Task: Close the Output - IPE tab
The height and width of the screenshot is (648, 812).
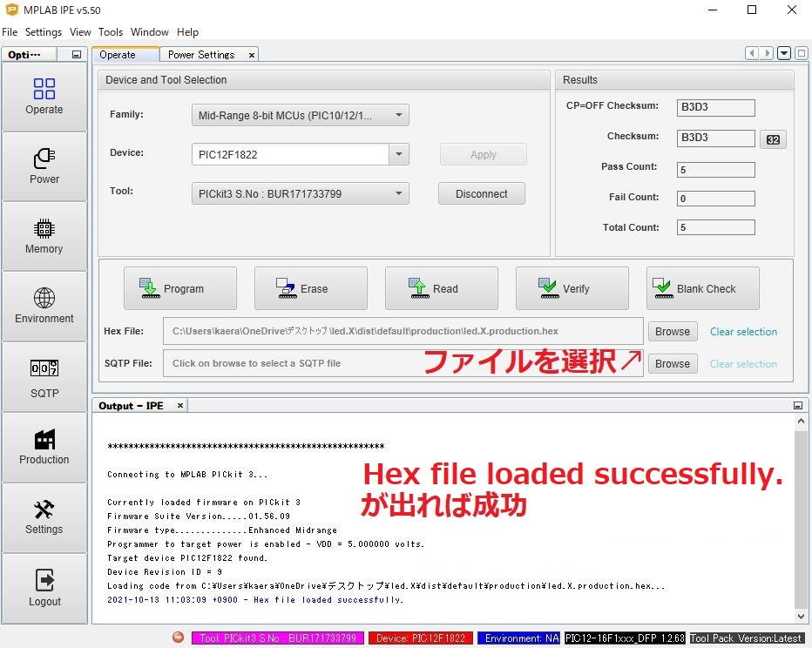Action: point(179,405)
